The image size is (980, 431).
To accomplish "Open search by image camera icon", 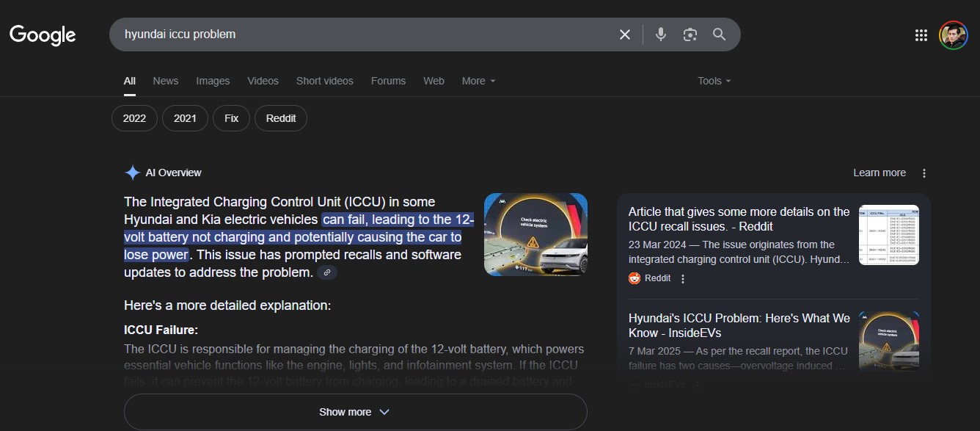I will [x=690, y=35].
